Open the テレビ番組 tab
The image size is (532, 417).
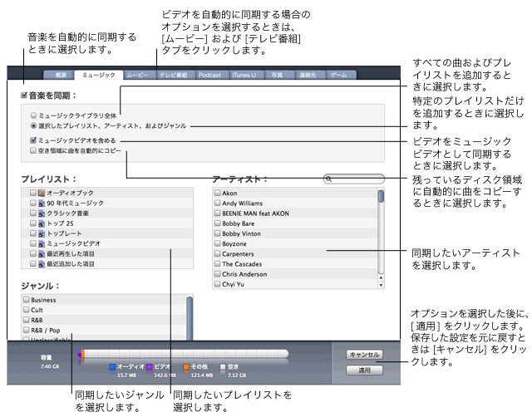coord(174,75)
